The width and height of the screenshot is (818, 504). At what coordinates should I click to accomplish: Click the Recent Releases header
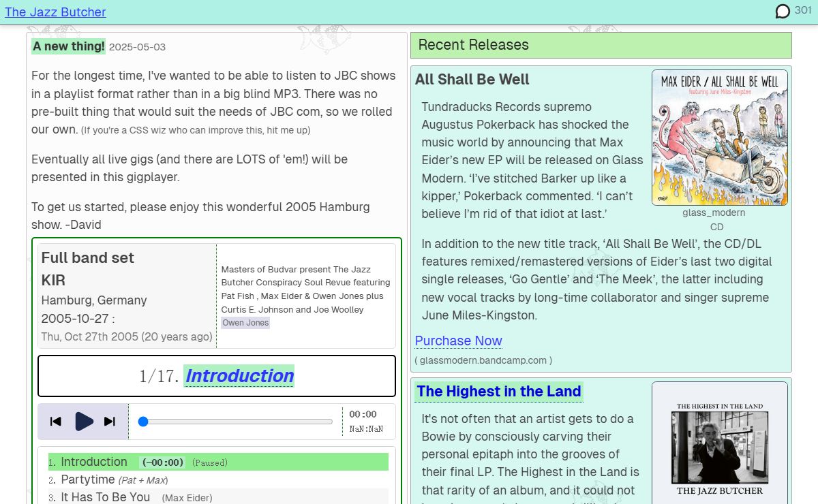[x=601, y=45]
